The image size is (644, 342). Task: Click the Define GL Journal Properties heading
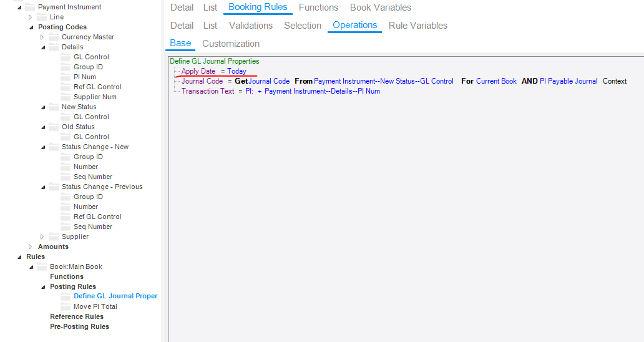pyautogui.click(x=215, y=61)
